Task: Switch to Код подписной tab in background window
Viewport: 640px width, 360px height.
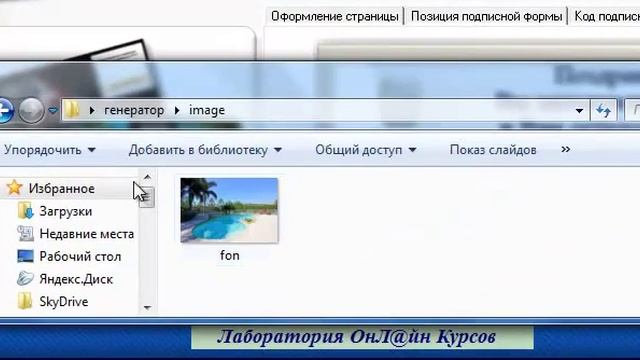Action: (x=606, y=16)
